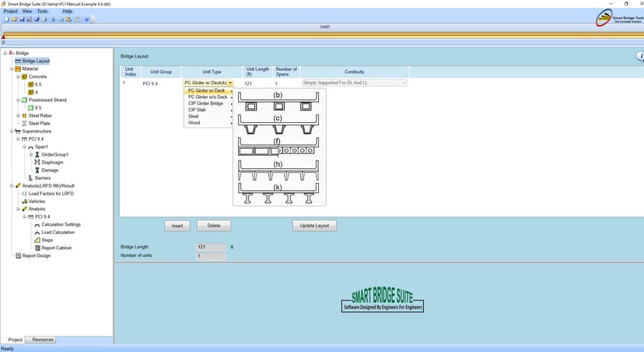Click the Report Cabinet icon

click(x=37, y=248)
